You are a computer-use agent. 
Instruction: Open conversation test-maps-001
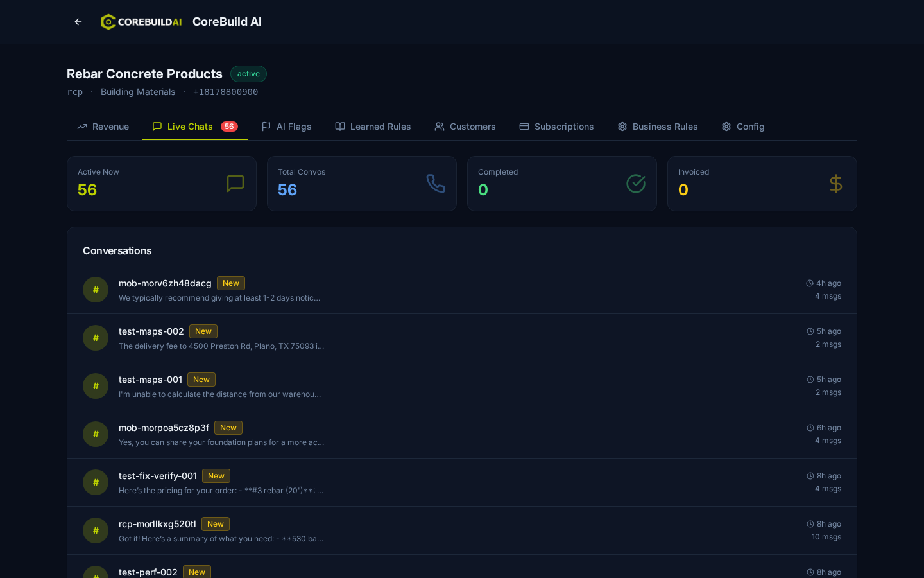tap(462, 386)
